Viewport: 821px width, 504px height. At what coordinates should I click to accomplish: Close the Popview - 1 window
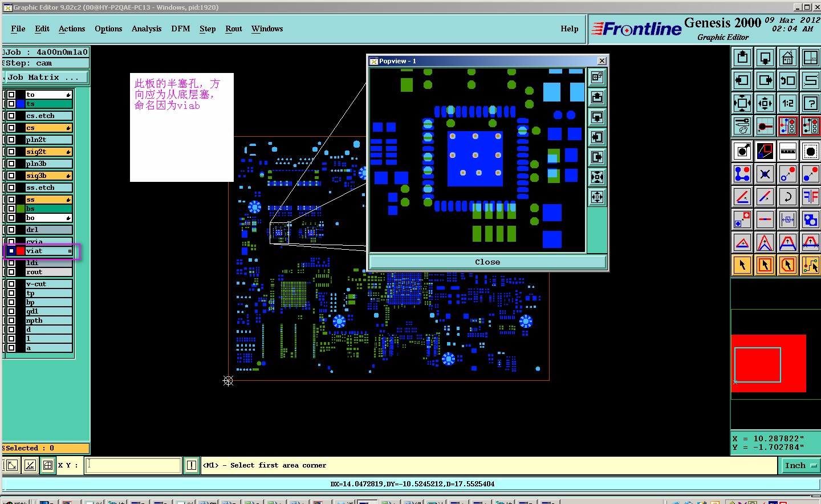point(601,61)
